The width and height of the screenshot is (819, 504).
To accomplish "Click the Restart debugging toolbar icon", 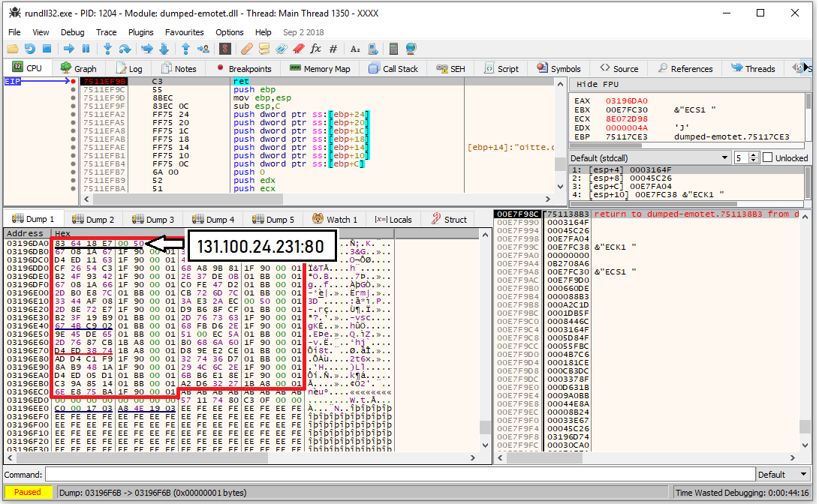I will [x=29, y=49].
